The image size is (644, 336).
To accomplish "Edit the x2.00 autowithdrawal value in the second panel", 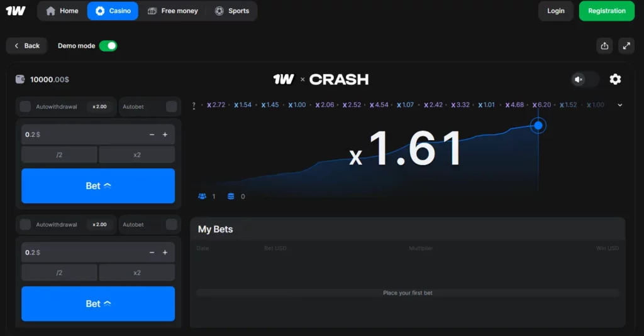I will 99,224.
